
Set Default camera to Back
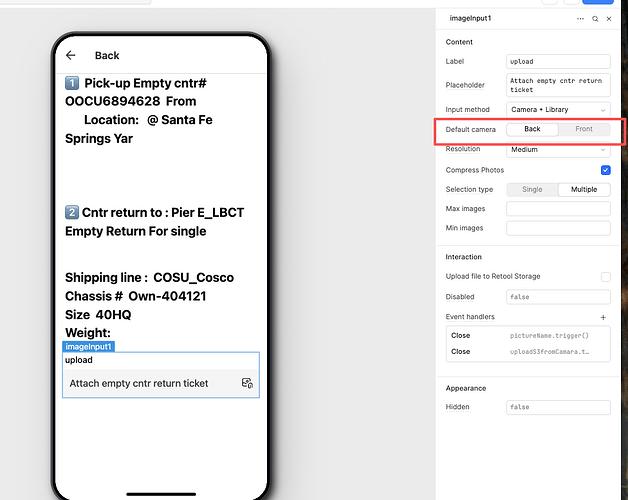tap(532, 129)
